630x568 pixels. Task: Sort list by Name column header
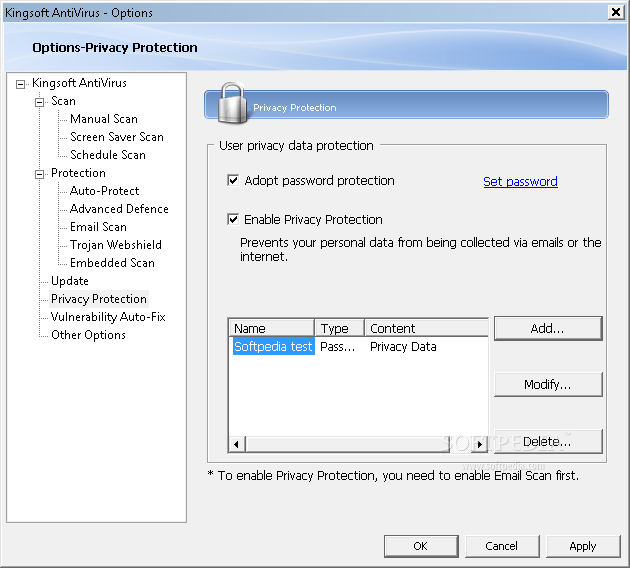pyautogui.click(x=271, y=328)
